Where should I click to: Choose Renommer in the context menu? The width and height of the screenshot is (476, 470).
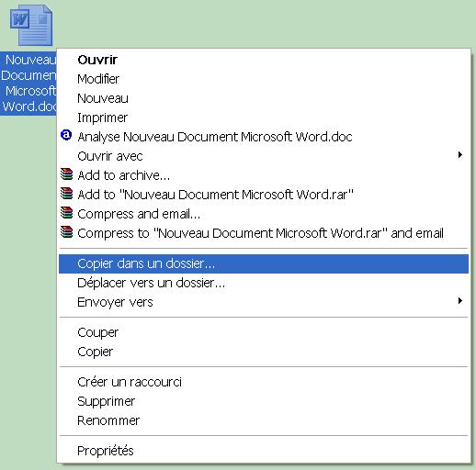tap(264, 420)
